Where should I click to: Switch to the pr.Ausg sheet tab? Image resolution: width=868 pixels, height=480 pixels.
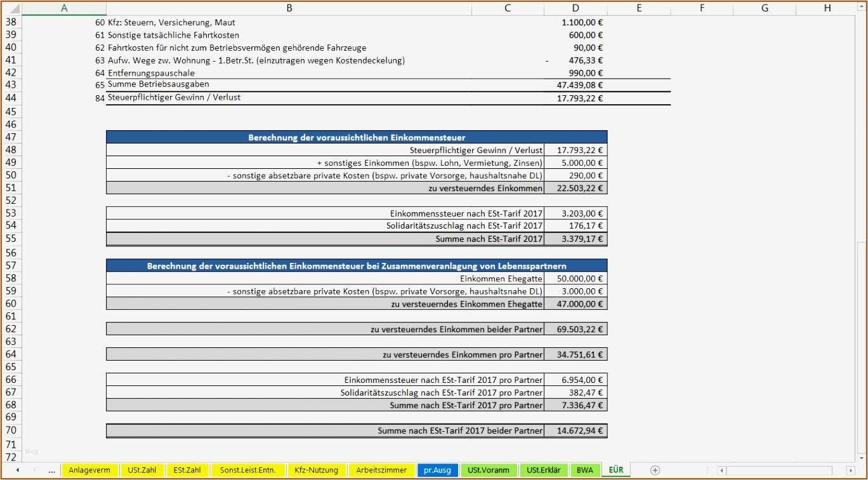pos(438,470)
